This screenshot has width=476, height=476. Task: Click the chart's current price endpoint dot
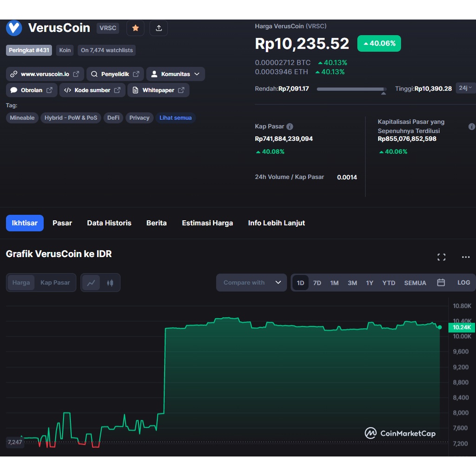point(440,327)
